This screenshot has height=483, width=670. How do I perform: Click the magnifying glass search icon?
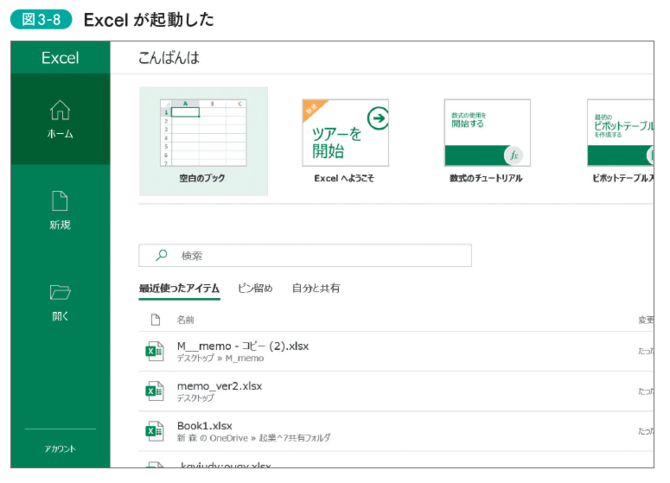tap(161, 255)
